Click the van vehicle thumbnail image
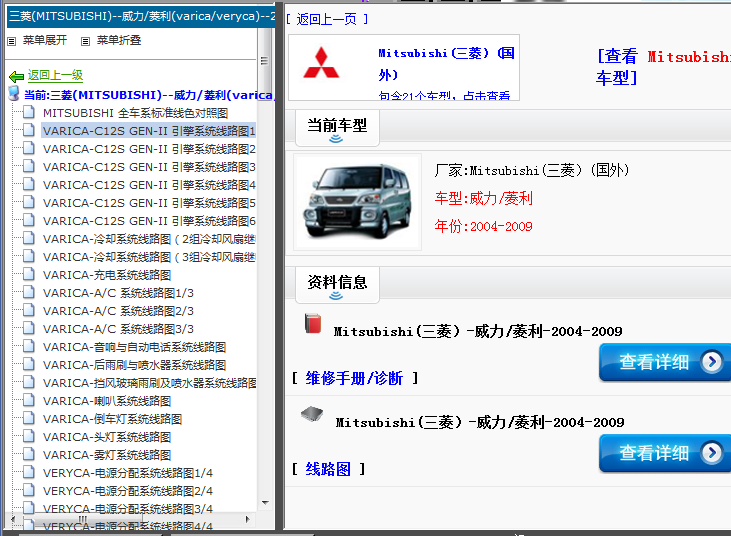This screenshot has width=731, height=536. [x=358, y=202]
